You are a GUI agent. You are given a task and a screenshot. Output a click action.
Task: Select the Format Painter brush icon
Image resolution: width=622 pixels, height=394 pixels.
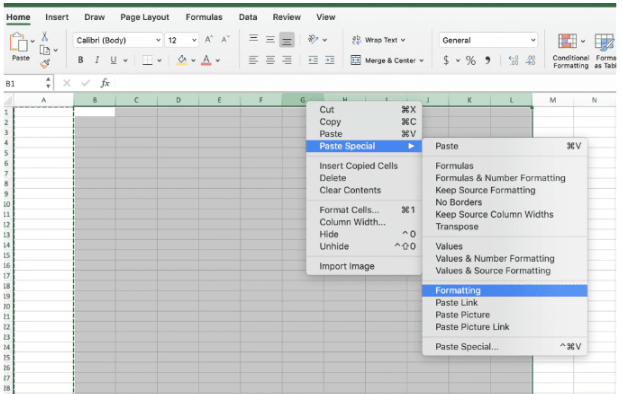(45, 63)
